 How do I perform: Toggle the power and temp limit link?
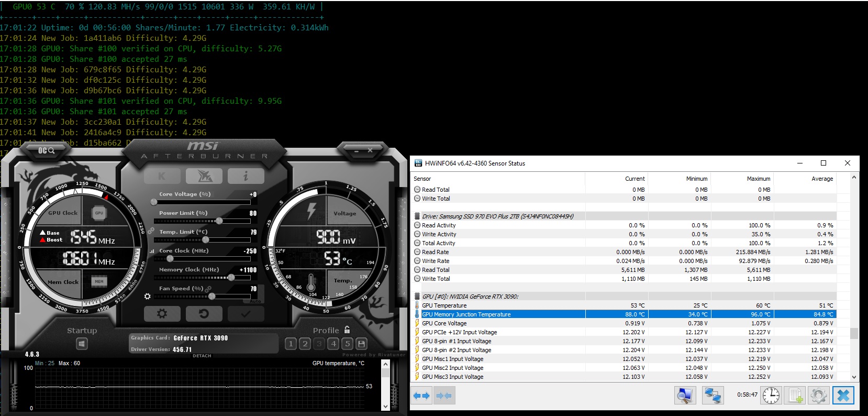pos(151,231)
